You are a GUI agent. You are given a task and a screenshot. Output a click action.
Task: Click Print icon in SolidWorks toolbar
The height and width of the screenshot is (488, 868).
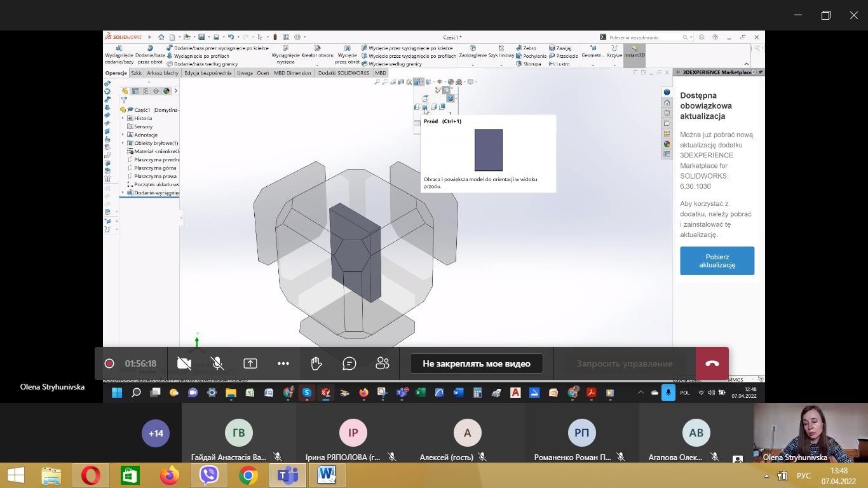pos(216,37)
